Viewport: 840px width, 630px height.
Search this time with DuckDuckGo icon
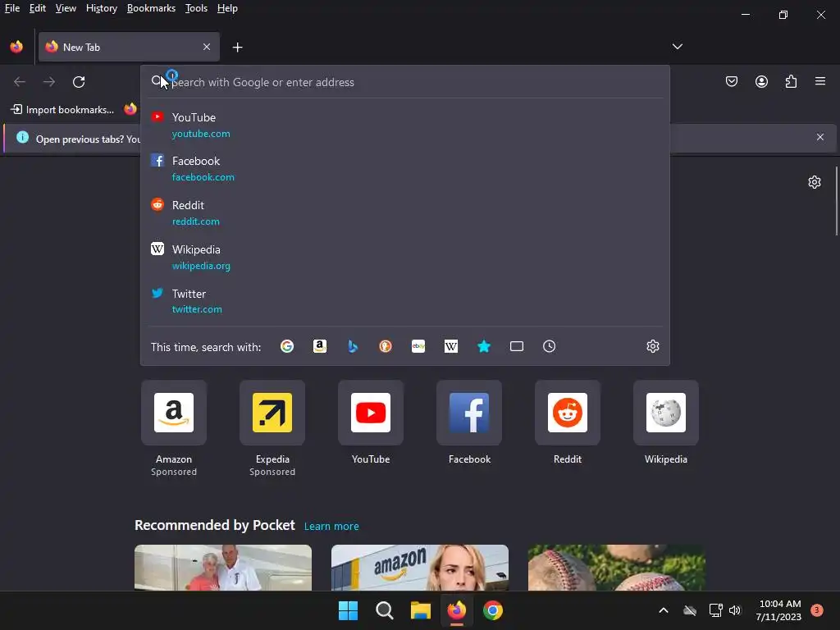tap(386, 347)
